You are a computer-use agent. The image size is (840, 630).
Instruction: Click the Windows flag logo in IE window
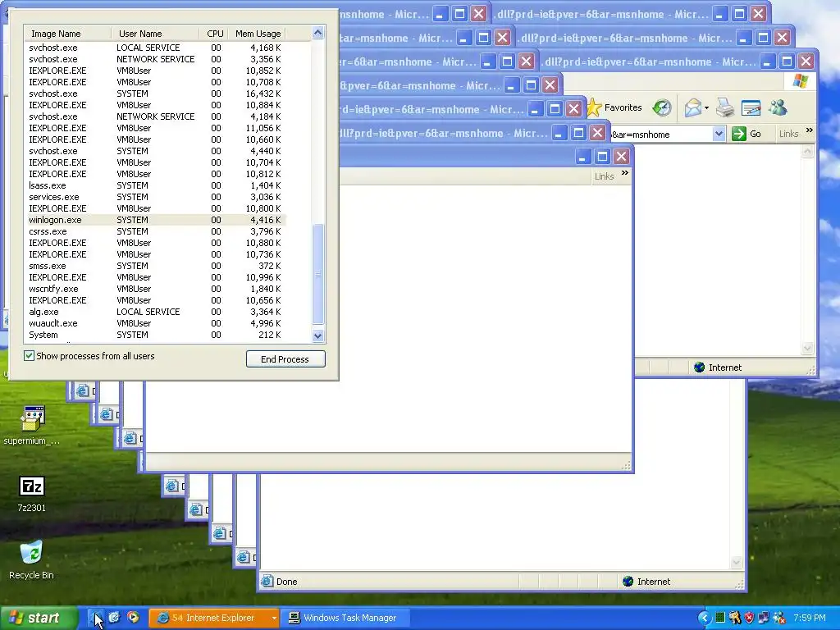tap(801, 81)
